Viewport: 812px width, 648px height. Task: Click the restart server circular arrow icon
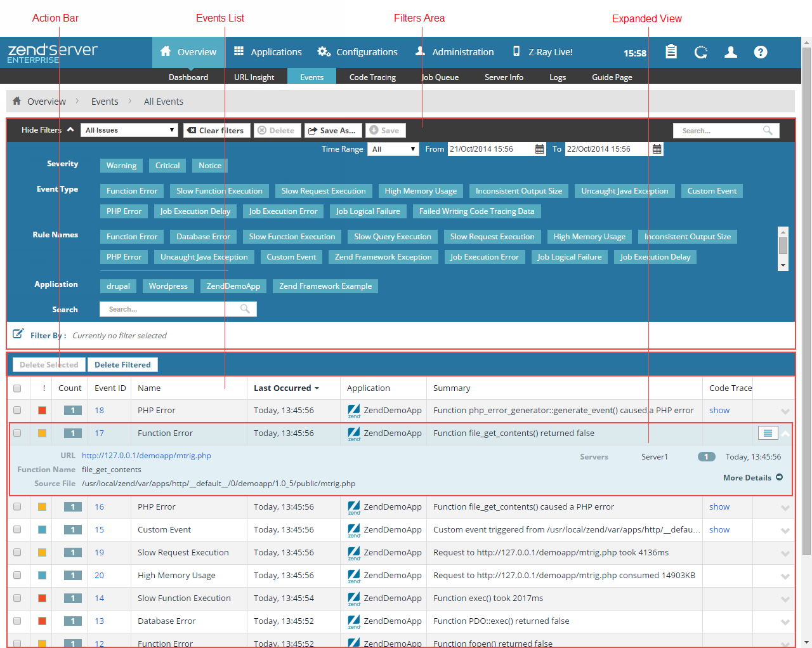pos(700,52)
